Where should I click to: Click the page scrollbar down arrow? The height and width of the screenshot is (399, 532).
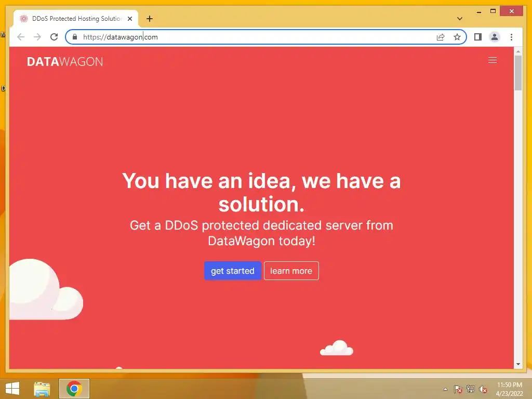click(x=518, y=364)
